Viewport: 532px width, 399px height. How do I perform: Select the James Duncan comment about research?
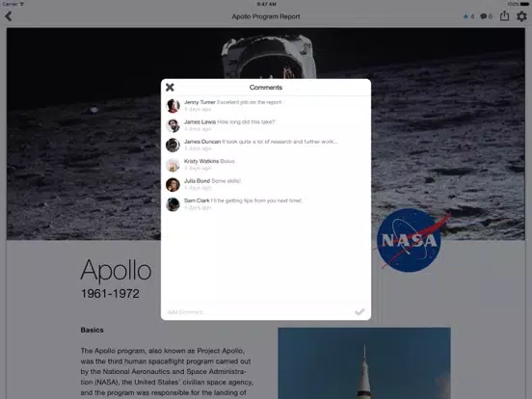pos(279,142)
